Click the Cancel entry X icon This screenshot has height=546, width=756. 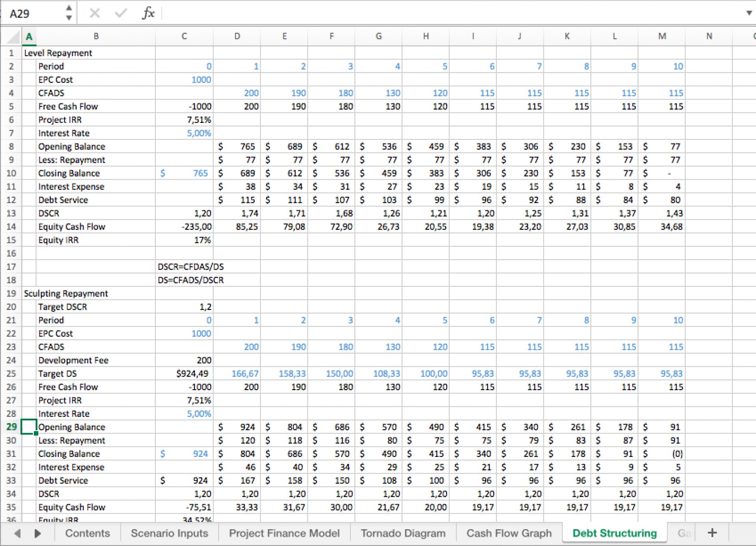94,13
